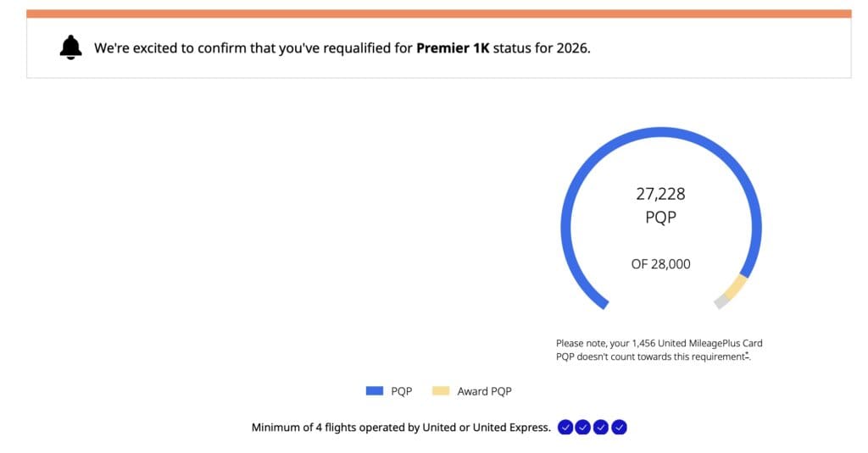Click the fourth flight checkmark circle
The width and height of the screenshot is (868, 453).
pos(619,428)
